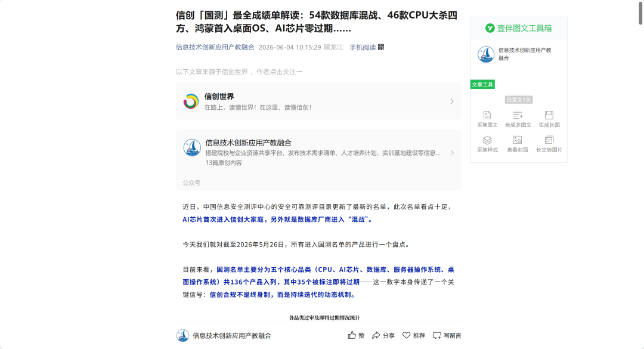Click the 合成多图文 merge articles icon

tap(518, 115)
